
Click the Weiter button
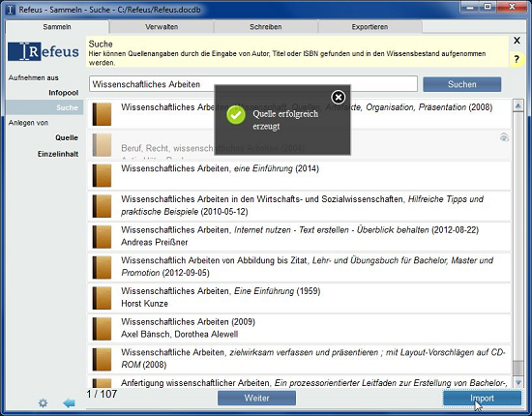pos(257,398)
